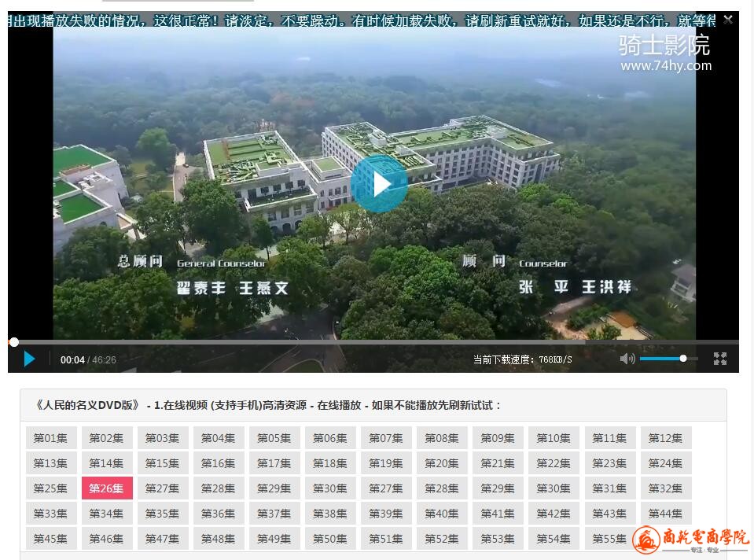Click the video progress bar handle

pos(14,342)
